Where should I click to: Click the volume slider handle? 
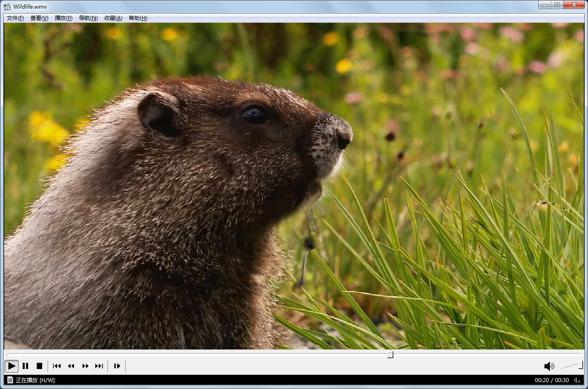click(x=580, y=365)
